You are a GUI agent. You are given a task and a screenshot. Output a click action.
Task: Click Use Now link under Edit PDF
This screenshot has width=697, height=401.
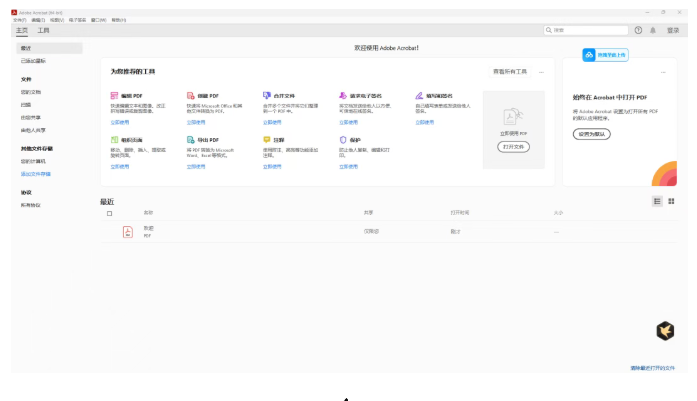(120, 122)
